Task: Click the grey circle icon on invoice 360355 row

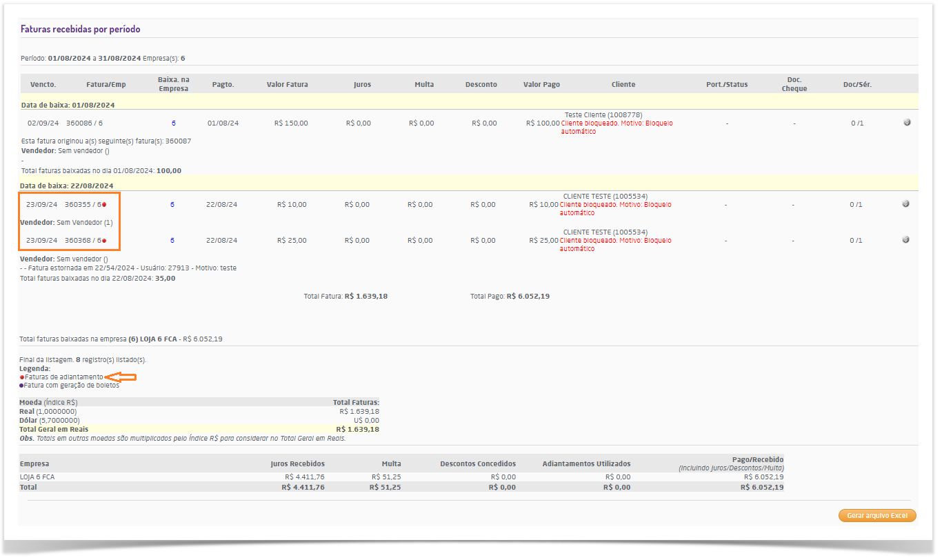Action: coord(905,204)
